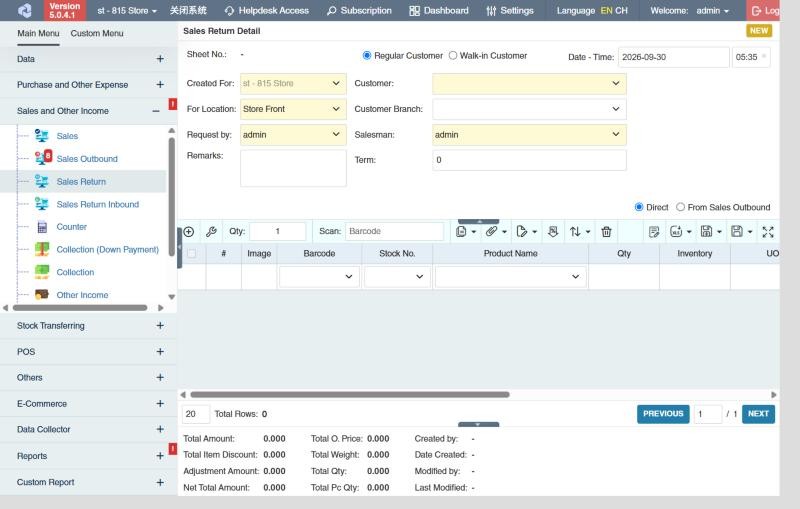Click the app logo in the top bar
Viewport: 800px width, 509px height.
[x=24, y=10]
